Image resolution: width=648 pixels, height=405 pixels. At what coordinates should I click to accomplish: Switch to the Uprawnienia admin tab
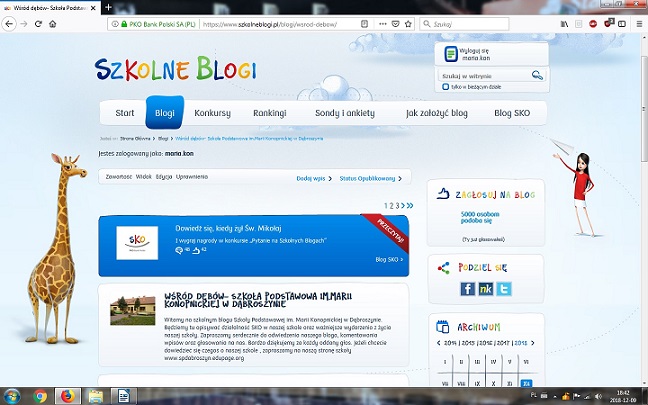pyautogui.click(x=192, y=176)
